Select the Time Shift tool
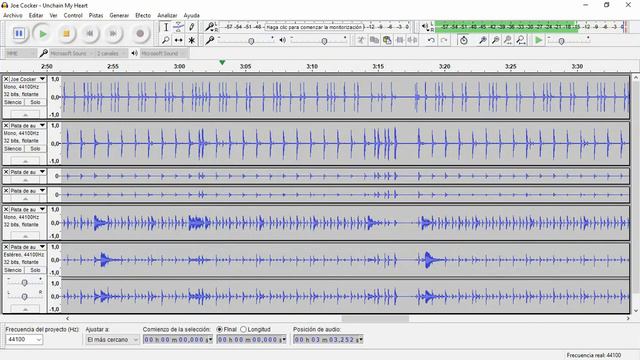This screenshot has width=640, height=360. tap(178, 40)
